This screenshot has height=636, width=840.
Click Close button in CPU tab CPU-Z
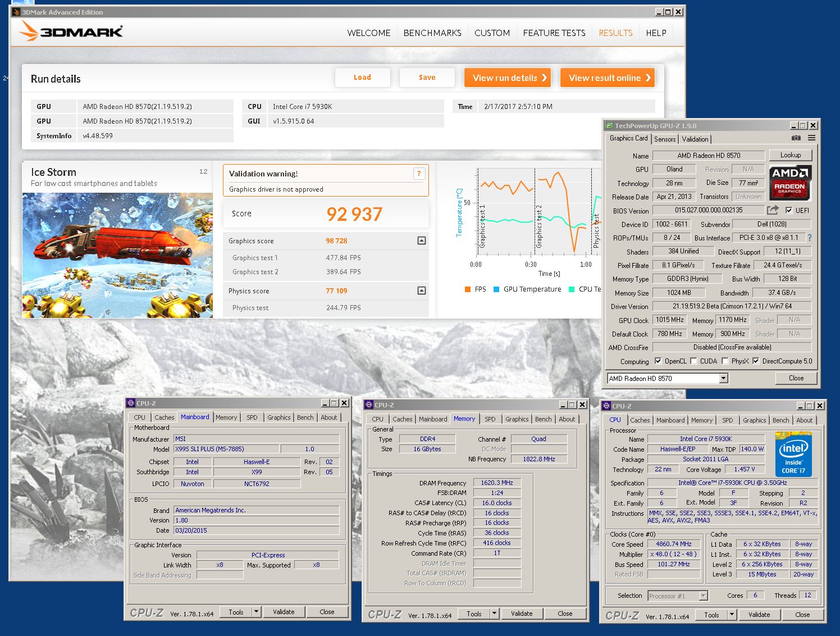click(802, 615)
